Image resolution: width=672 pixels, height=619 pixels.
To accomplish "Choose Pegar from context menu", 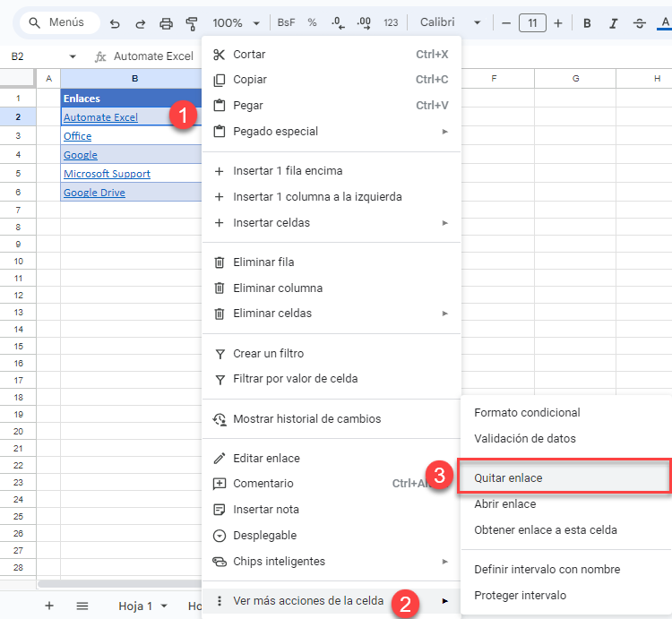I will click(x=332, y=106).
